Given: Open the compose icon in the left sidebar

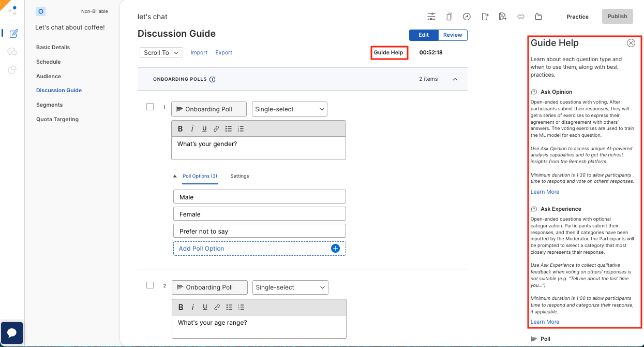Looking at the screenshot, I should point(13,33).
